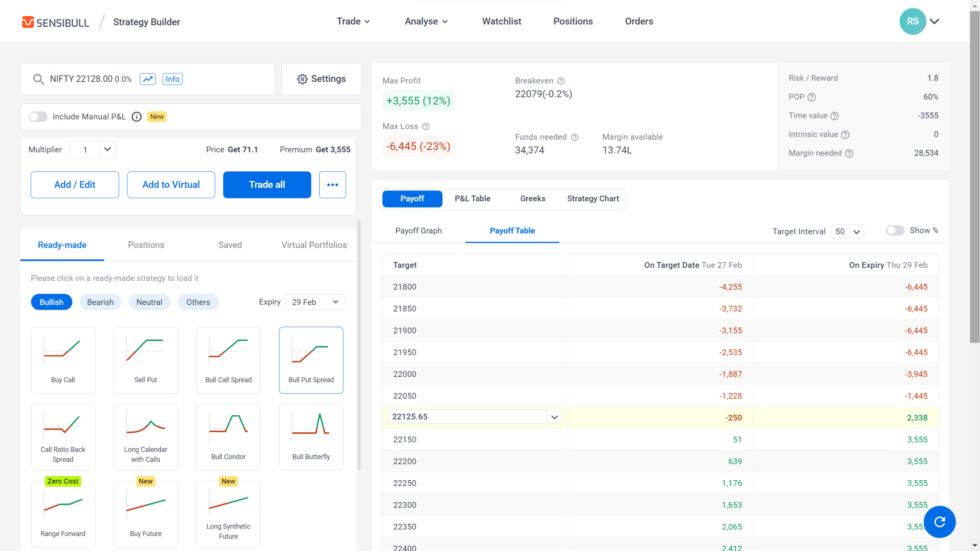Click the chart icon next to NIFTY search
980x551 pixels.
148,79
